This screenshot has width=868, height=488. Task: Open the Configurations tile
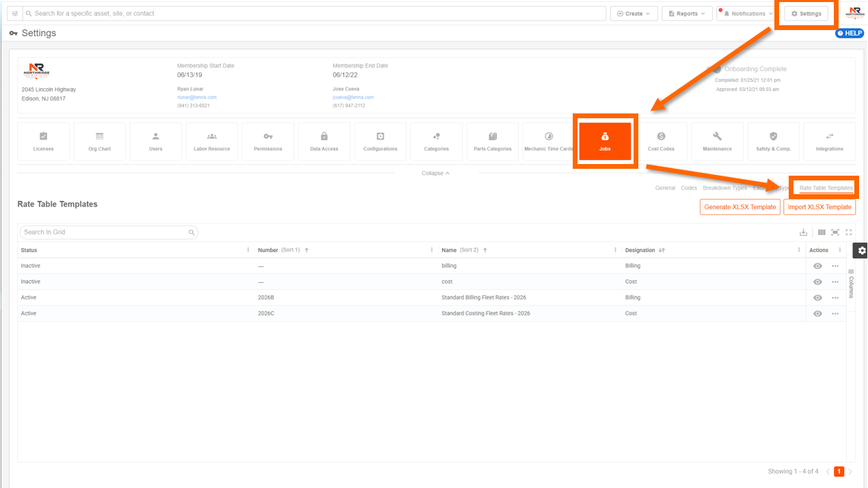coord(380,141)
